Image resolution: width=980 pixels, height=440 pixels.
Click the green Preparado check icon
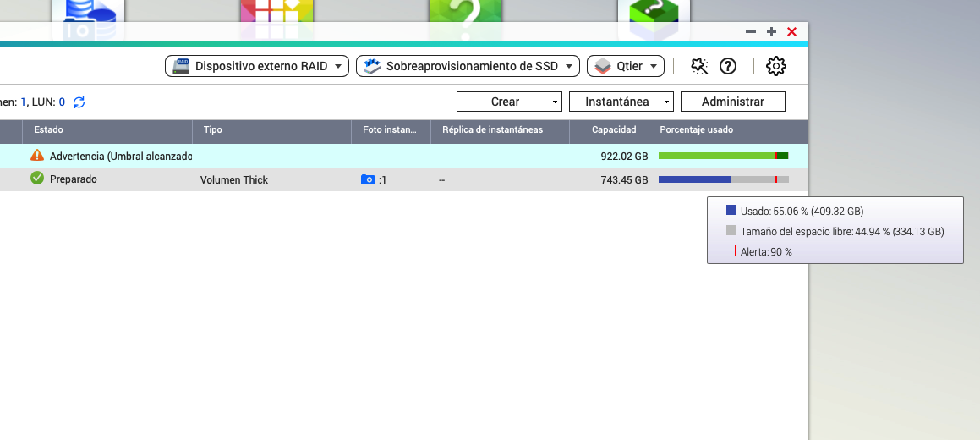click(x=36, y=179)
